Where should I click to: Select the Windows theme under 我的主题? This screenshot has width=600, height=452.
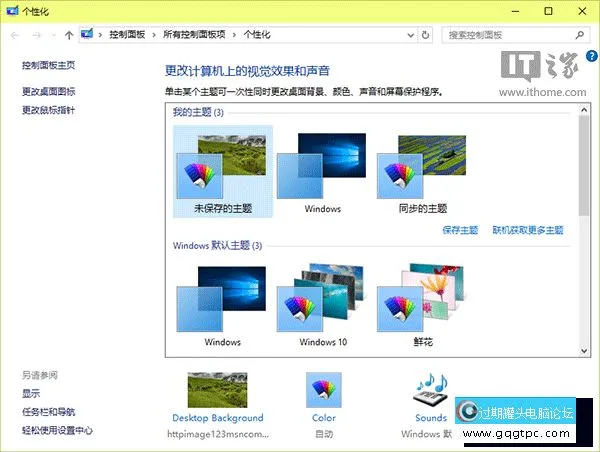tap(322, 171)
